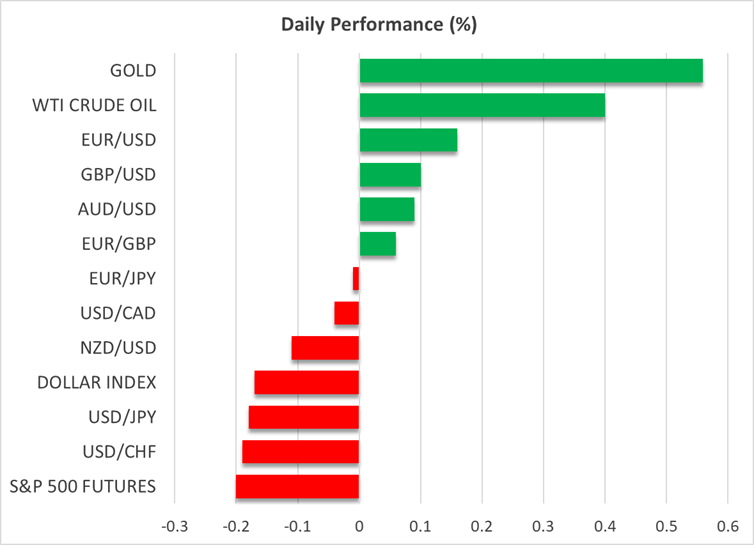This screenshot has width=754, height=545.
Task: Click the GBP/USD green bar
Action: [390, 175]
